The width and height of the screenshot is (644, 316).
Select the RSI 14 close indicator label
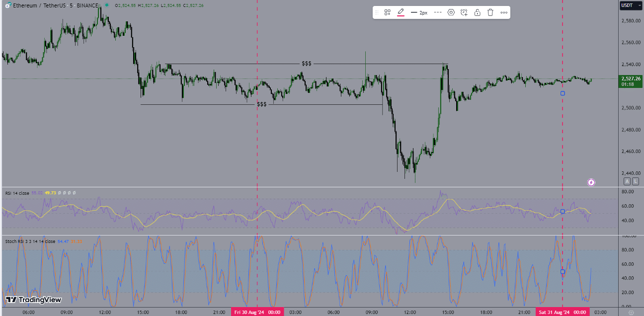[17, 193]
